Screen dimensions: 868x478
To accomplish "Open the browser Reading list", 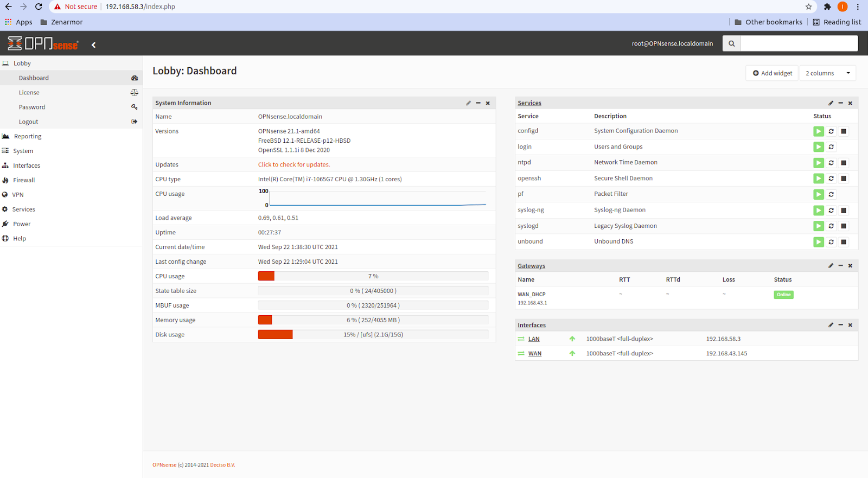I will pyautogui.click(x=837, y=22).
